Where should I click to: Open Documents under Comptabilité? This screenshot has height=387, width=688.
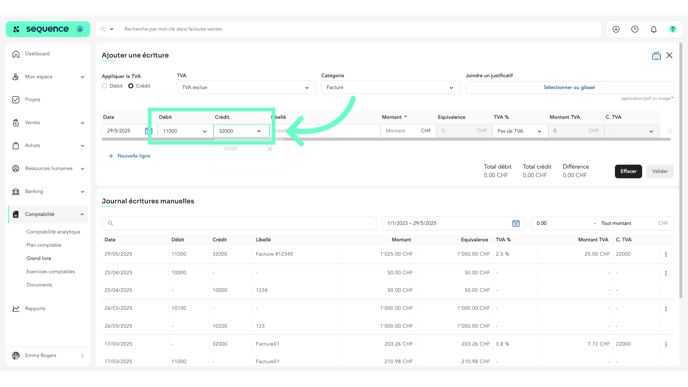tap(39, 285)
